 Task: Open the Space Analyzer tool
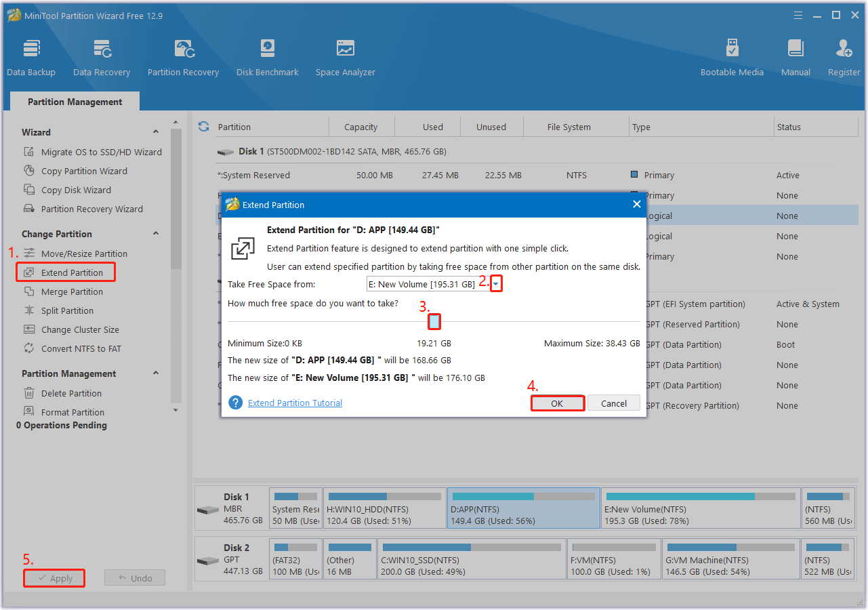tap(345, 57)
